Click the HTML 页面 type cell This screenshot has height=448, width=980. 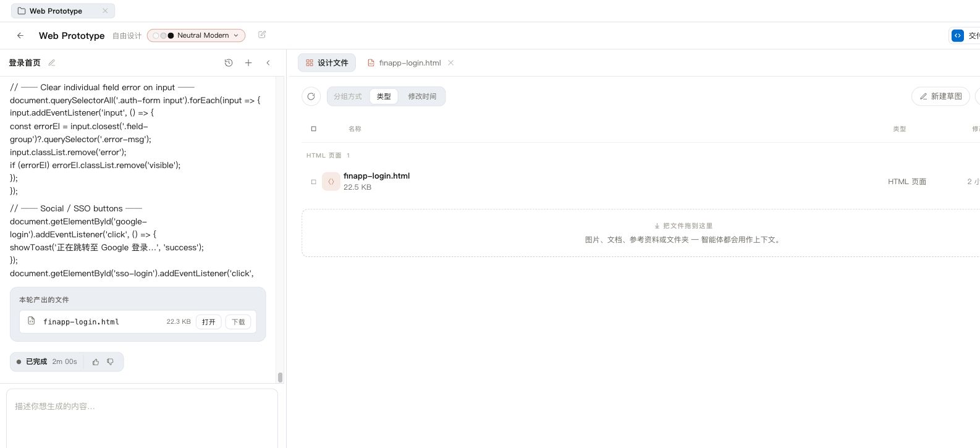click(x=907, y=182)
